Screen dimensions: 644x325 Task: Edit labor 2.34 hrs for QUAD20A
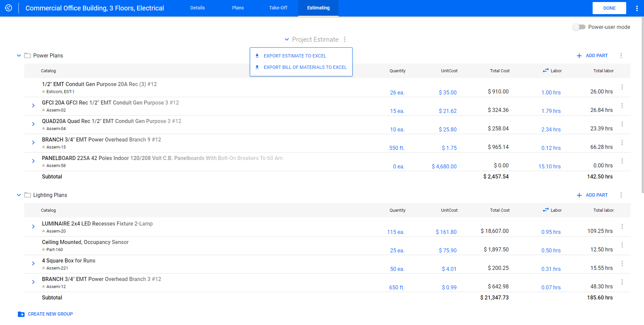click(551, 129)
